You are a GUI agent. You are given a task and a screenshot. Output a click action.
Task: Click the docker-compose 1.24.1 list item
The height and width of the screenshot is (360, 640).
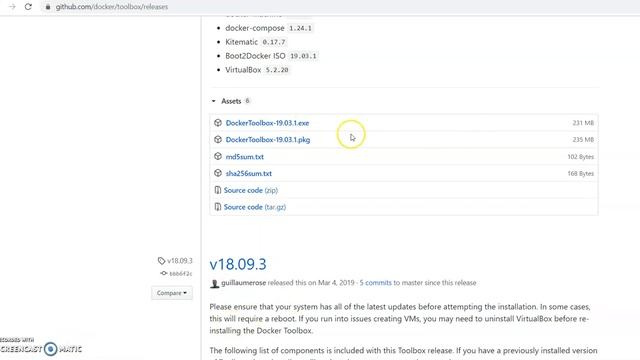(x=269, y=28)
